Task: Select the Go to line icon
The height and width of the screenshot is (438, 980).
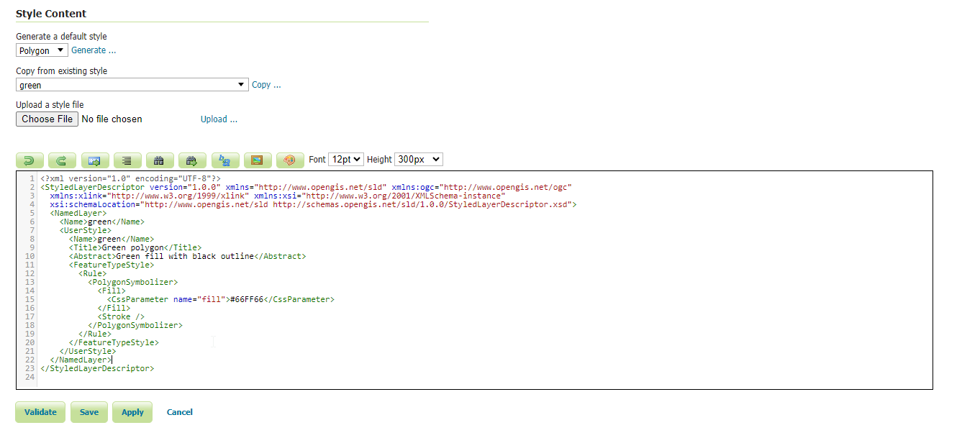Action: pyautogui.click(x=95, y=159)
